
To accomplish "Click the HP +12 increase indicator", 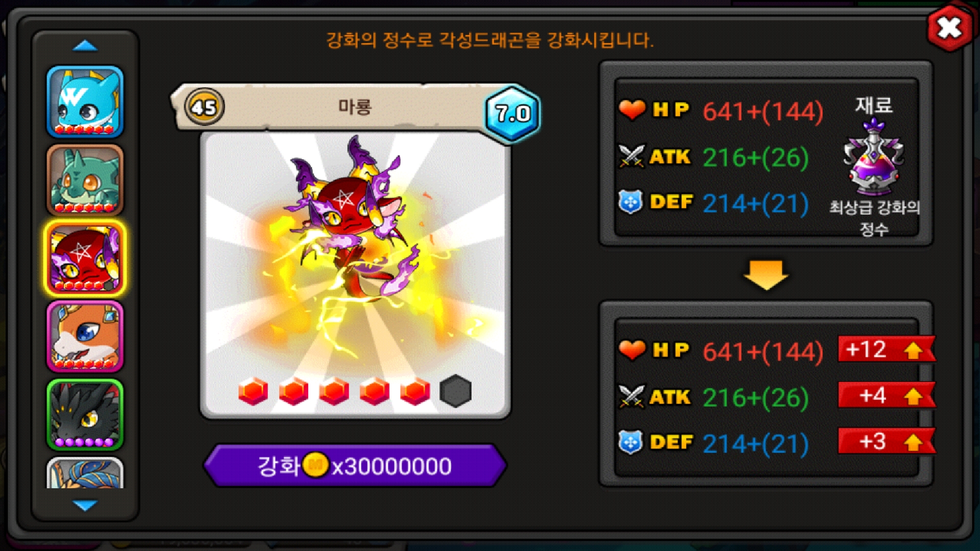I will click(887, 349).
